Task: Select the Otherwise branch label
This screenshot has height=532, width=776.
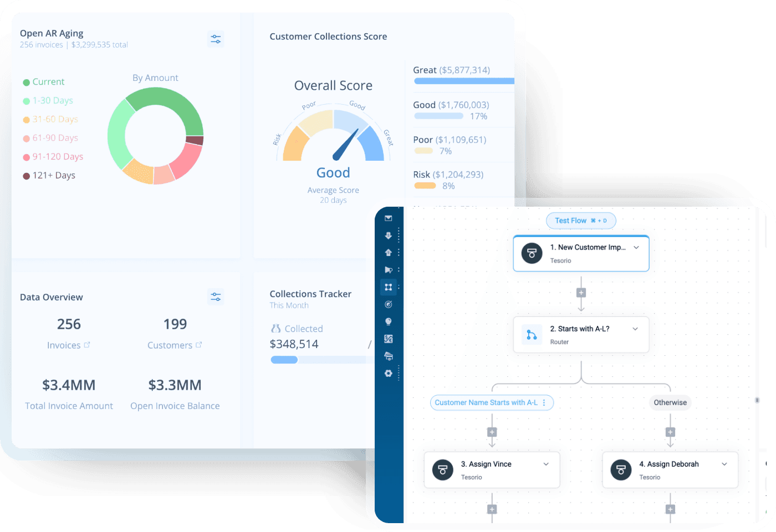Action: coord(670,403)
